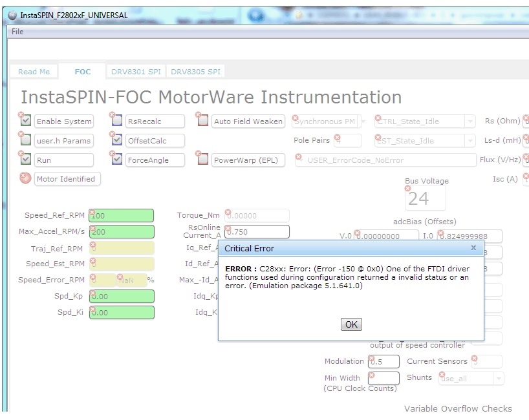Screen dimensions: 529x420
Task: Enable the Auto Field Weaken checkbox
Action: (203, 121)
